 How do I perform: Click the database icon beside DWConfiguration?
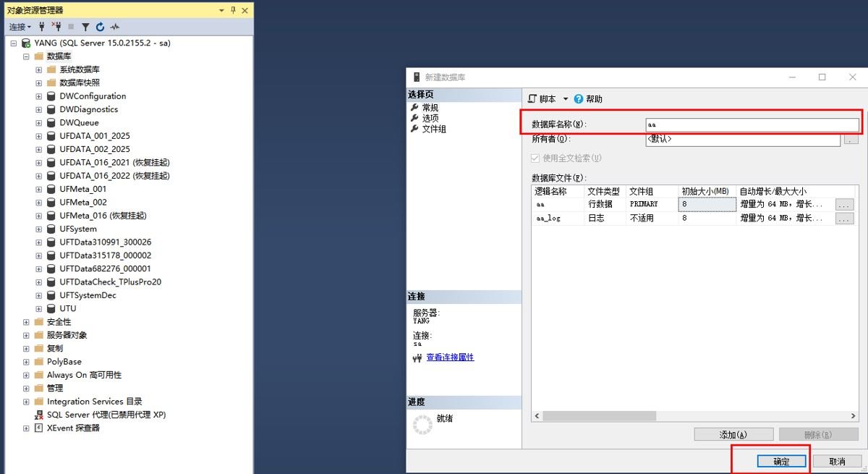51,96
